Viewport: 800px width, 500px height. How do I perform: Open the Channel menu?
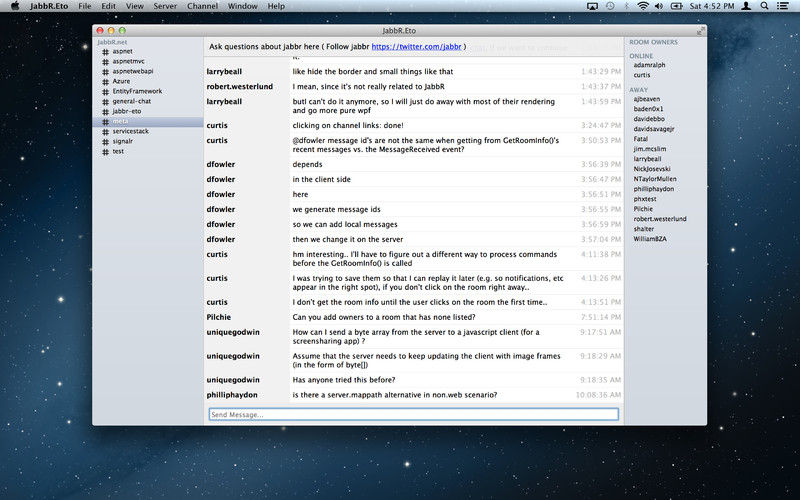pyautogui.click(x=203, y=6)
